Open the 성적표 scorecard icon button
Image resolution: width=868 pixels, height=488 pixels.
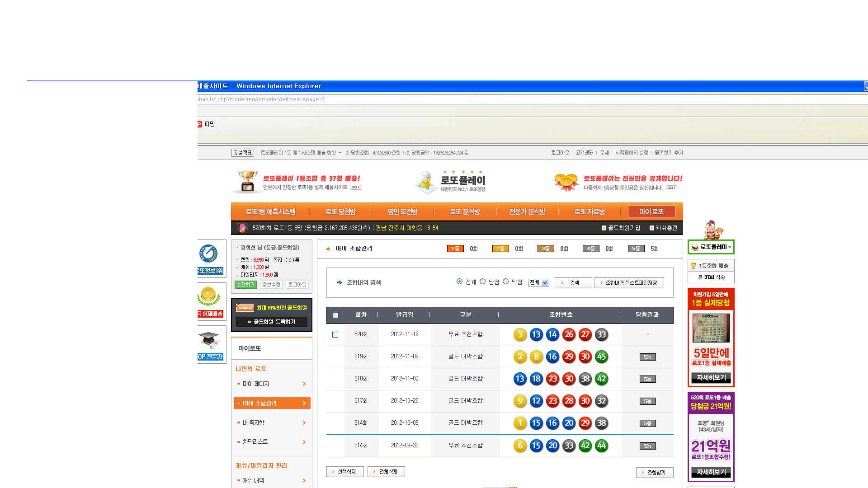tap(243, 153)
